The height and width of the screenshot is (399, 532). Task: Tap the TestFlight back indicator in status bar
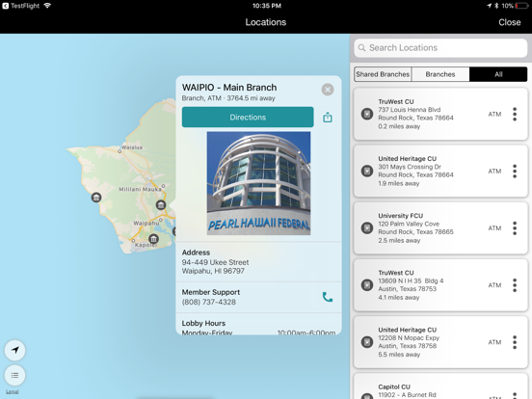pos(20,6)
